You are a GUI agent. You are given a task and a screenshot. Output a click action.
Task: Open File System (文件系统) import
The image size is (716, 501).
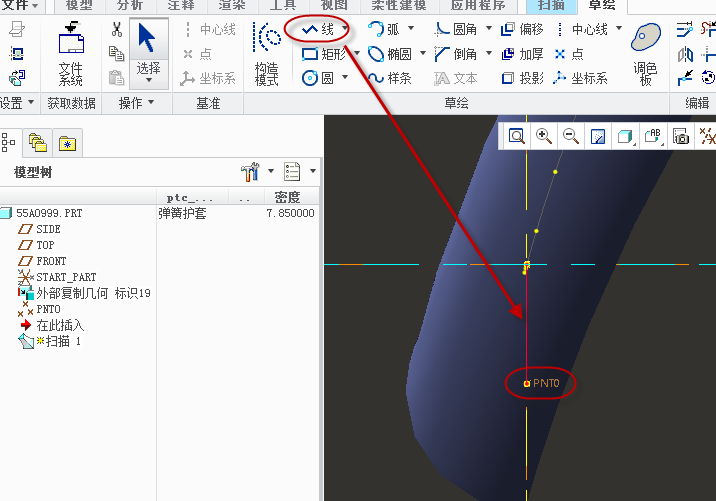71,54
